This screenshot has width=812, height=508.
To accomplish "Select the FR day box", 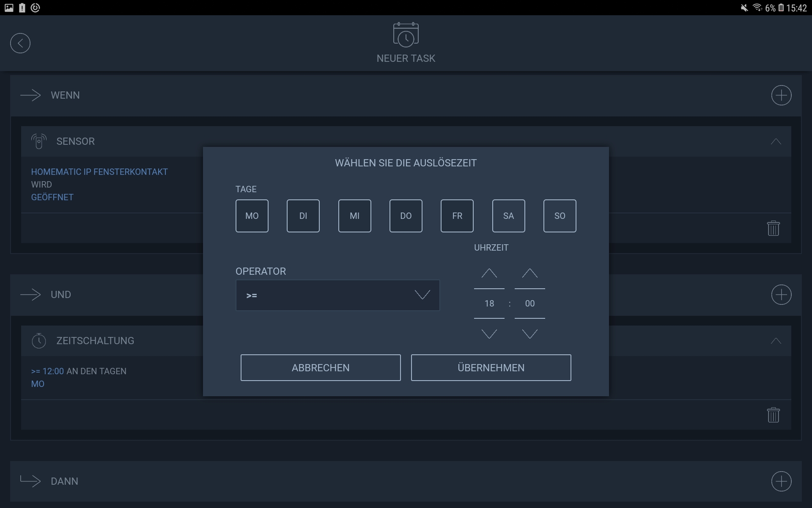I will tap(457, 216).
